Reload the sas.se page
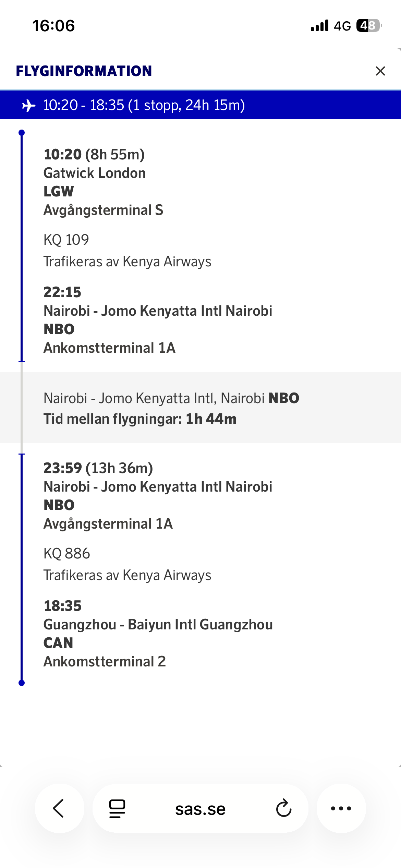This screenshot has width=401, height=868. pyautogui.click(x=284, y=808)
